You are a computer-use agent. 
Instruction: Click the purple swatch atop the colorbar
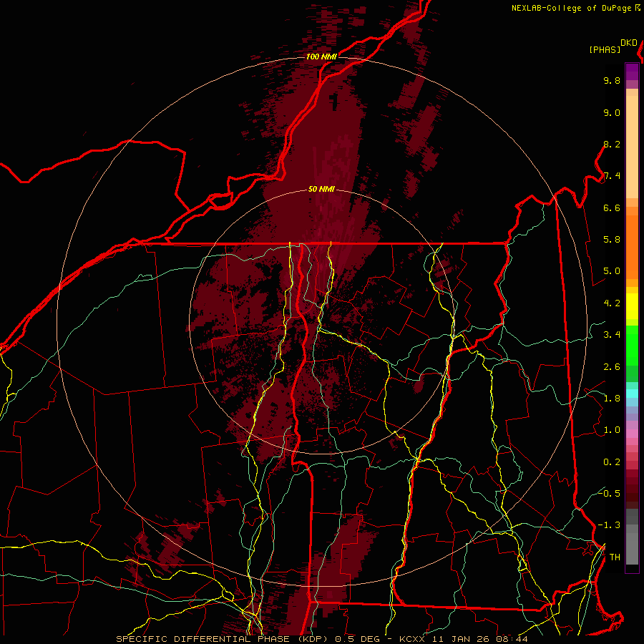tap(632, 72)
